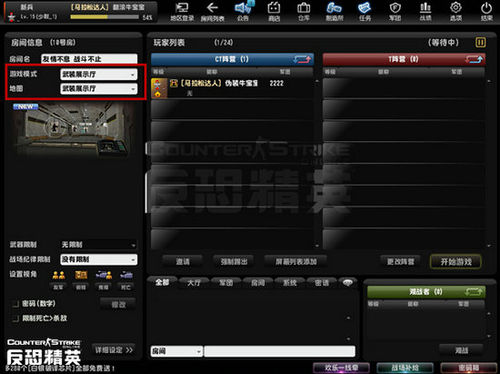
Task: Click the invite (邀请) button
Action: click(182, 262)
